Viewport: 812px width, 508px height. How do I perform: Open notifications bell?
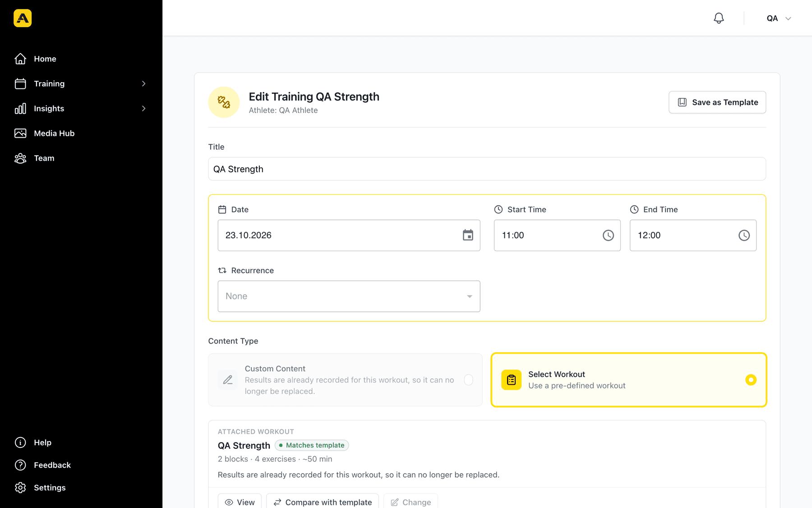coord(719,18)
